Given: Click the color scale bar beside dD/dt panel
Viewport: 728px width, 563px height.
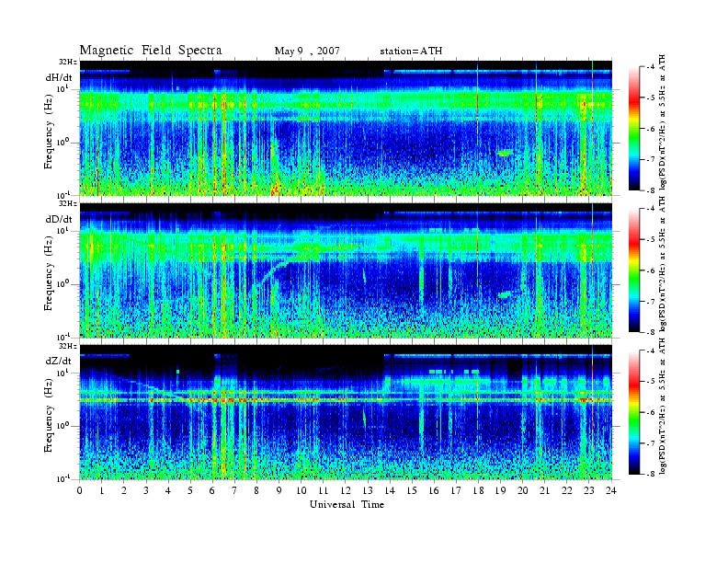Looking at the screenshot, I should 633,270.
